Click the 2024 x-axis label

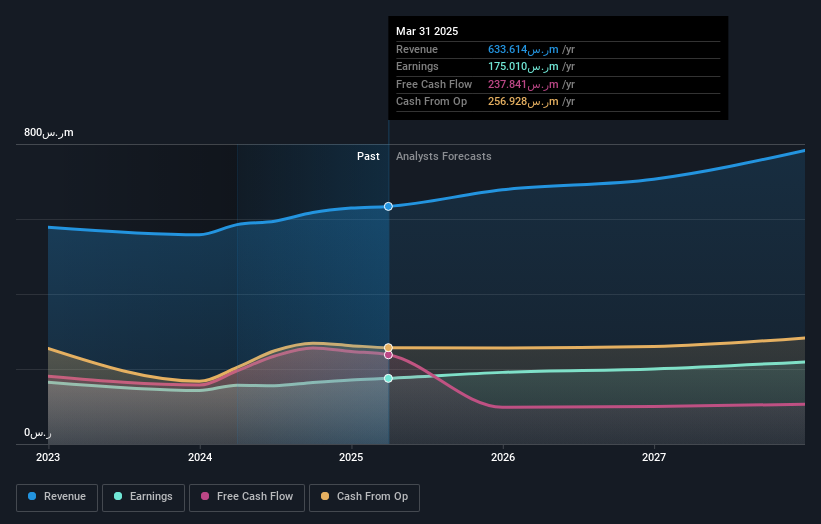coord(200,457)
